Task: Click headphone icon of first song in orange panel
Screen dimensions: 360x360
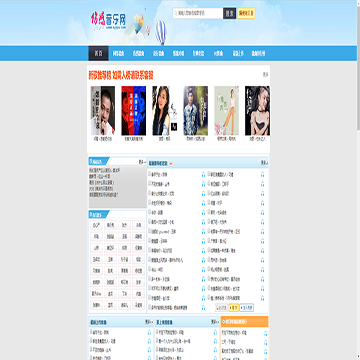Action: click(266, 333)
